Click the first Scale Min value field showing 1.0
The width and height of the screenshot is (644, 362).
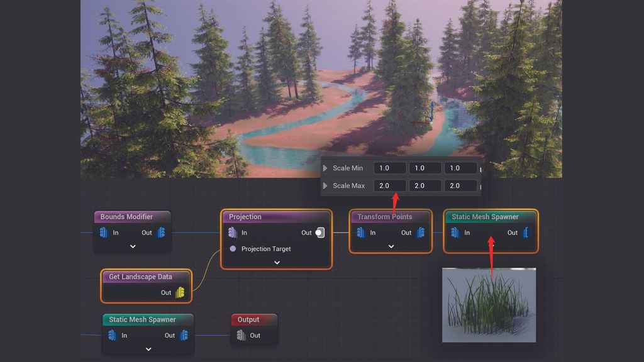click(389, 168)
